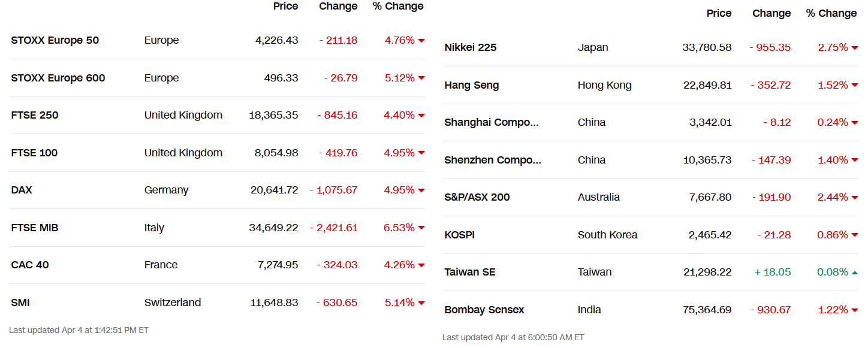Click the down arrow beside FTSE MIB 6.53%

tap(421, 228)
